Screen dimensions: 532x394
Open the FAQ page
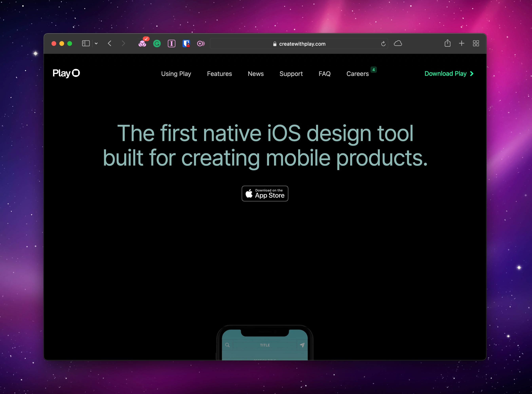(325, 74)
